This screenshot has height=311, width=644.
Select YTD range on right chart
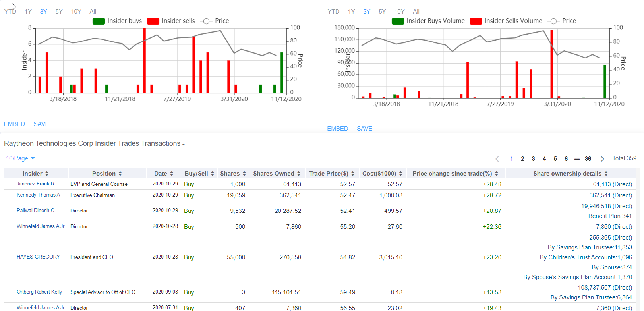(x=334, y=12)
